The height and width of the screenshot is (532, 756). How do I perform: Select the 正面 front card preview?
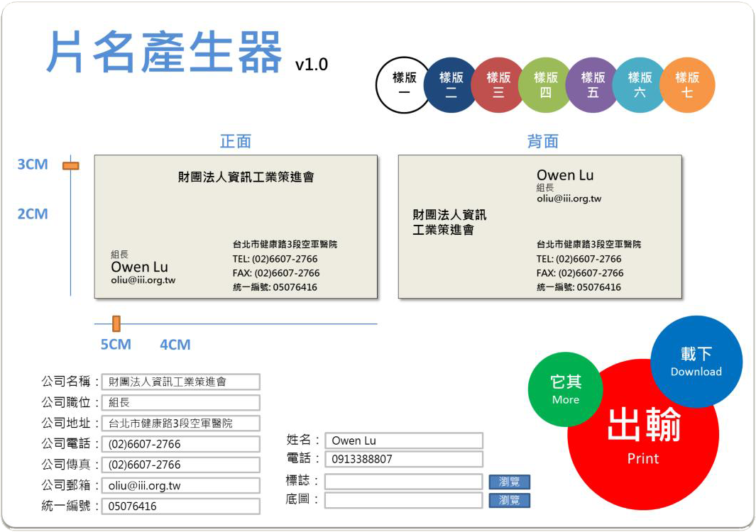(236, 226)
